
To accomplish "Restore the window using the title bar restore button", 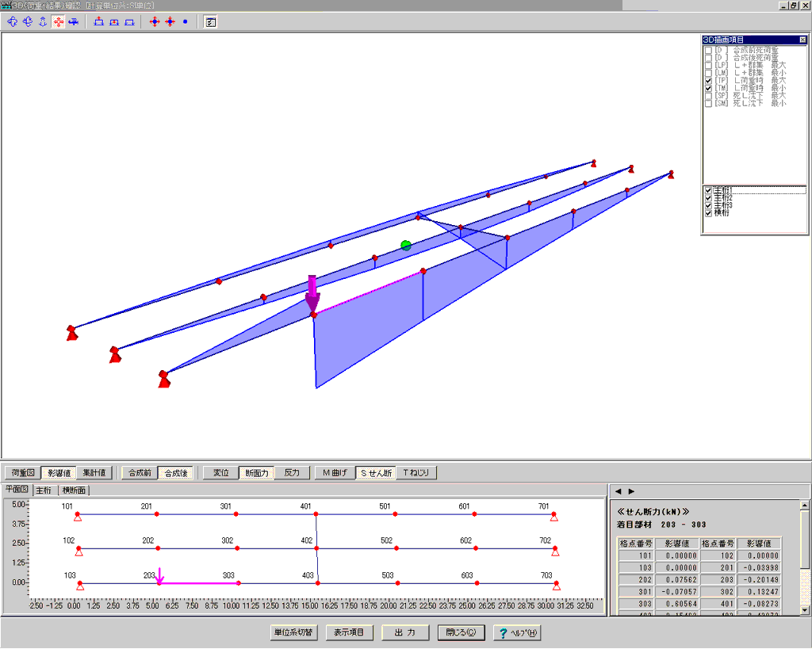I will point(794,6).
